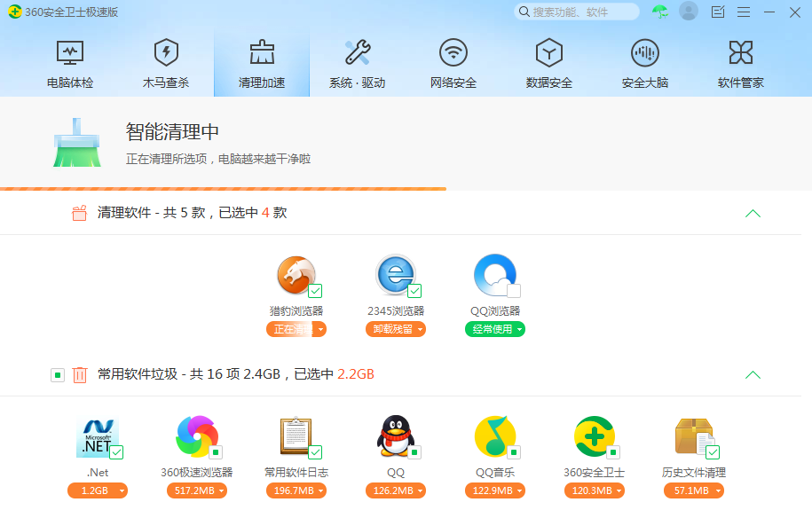This screenshot has width=812, height=510.
Task: Toggle the 常用软件垃圾 select-all checkbox
Action: [58, 375]
